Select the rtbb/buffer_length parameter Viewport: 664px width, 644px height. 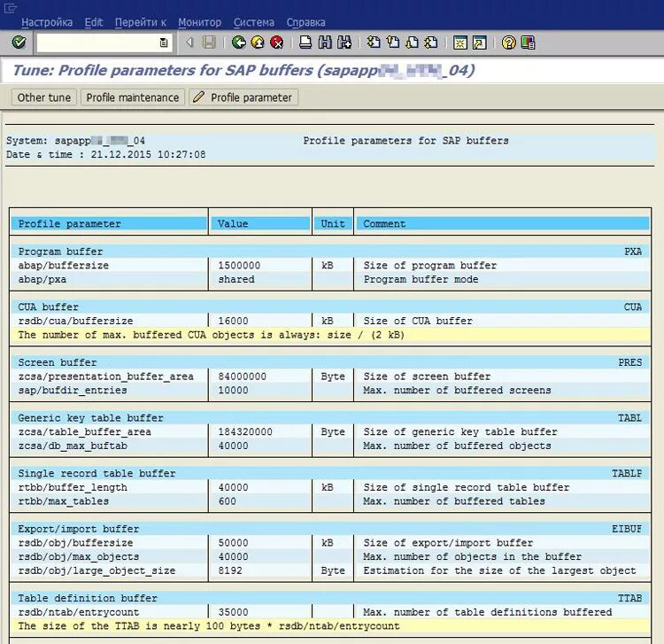pos(73,488)
